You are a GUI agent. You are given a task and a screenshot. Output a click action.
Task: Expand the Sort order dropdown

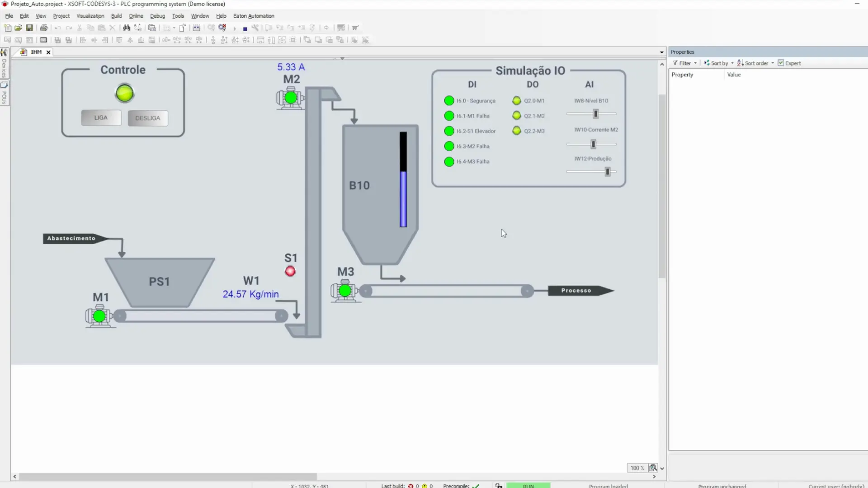point(755,63)
